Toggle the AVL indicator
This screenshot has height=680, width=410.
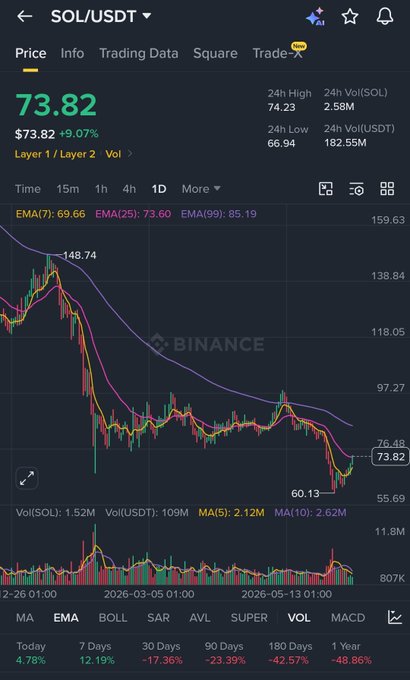tap(200, 618)
